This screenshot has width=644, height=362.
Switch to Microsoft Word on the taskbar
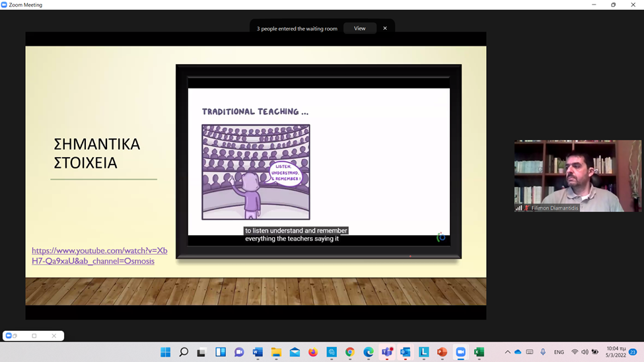(258, 352)
